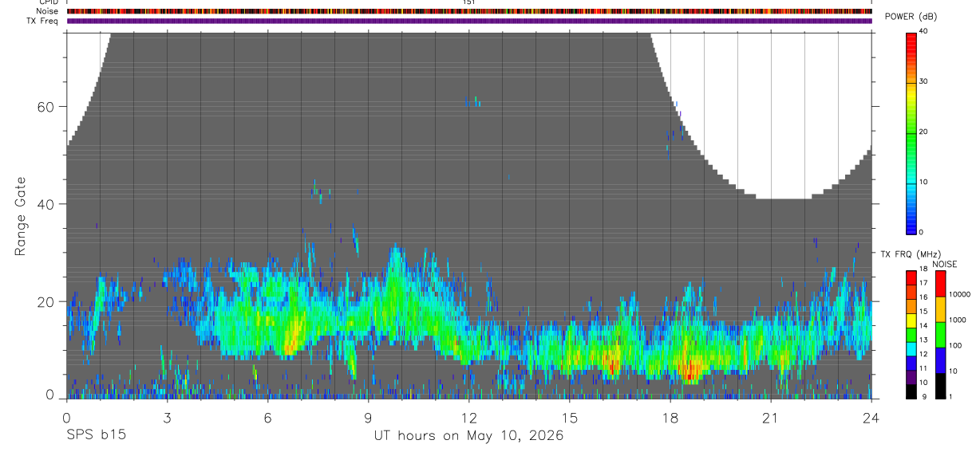Click the red swatch atop the NOISE legend
This screenshot has height=452, width=980.
(x=941, y=284)
